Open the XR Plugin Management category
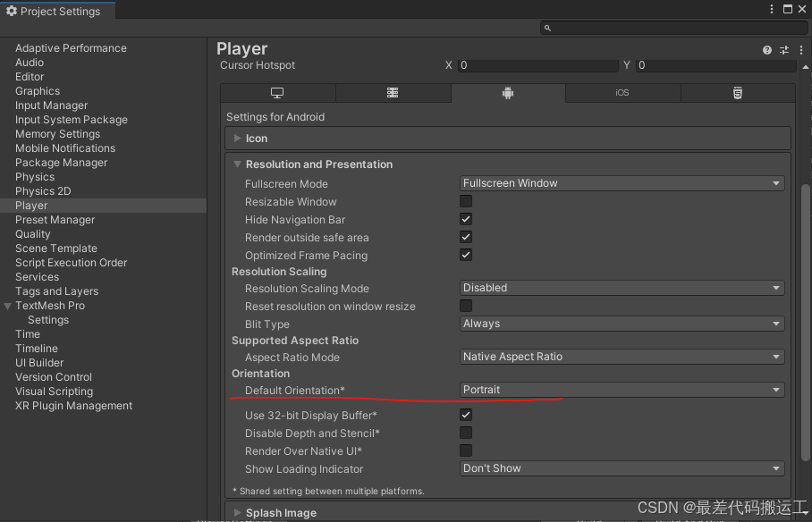This screenshot has width=812, height=522. click(73, 406)
